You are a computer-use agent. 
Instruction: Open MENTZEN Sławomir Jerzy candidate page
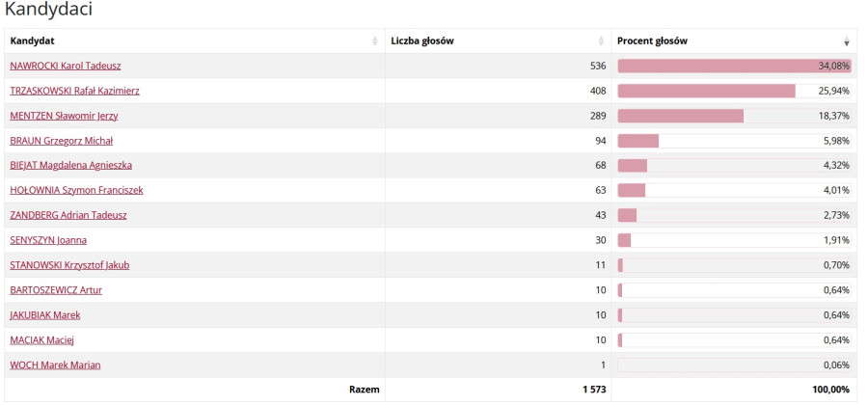[x=64, y=116]
